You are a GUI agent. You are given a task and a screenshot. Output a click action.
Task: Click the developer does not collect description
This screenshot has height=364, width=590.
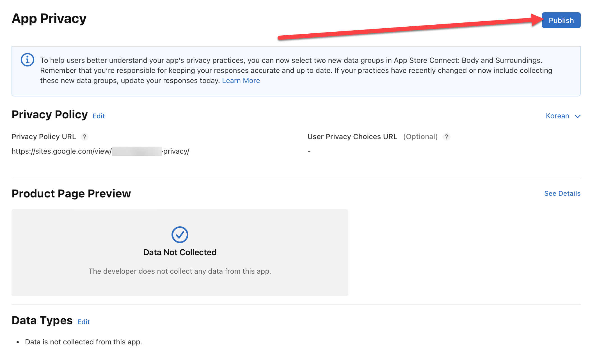click(180, 271)
